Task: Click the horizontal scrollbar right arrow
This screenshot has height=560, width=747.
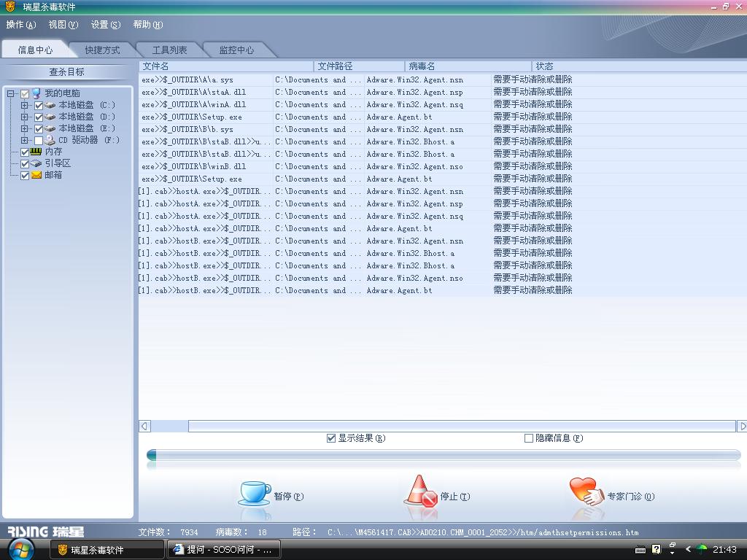Action: [x=742, y=426]
